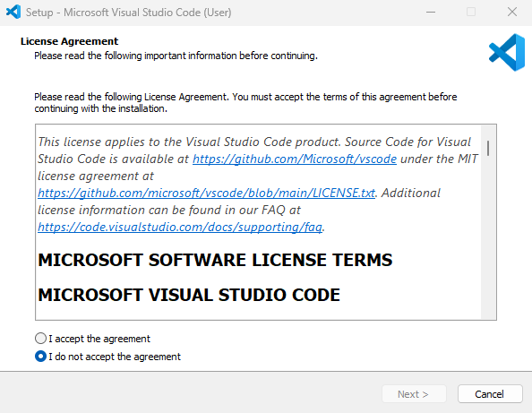Click the "must accept the terms" instruction text
This screenshot has height=413, width=532.
coord(245,103)
